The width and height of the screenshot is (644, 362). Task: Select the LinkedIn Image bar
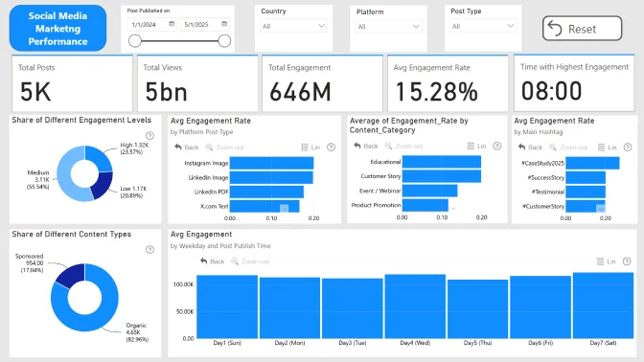pyautogui.click(x=271, y=177)
